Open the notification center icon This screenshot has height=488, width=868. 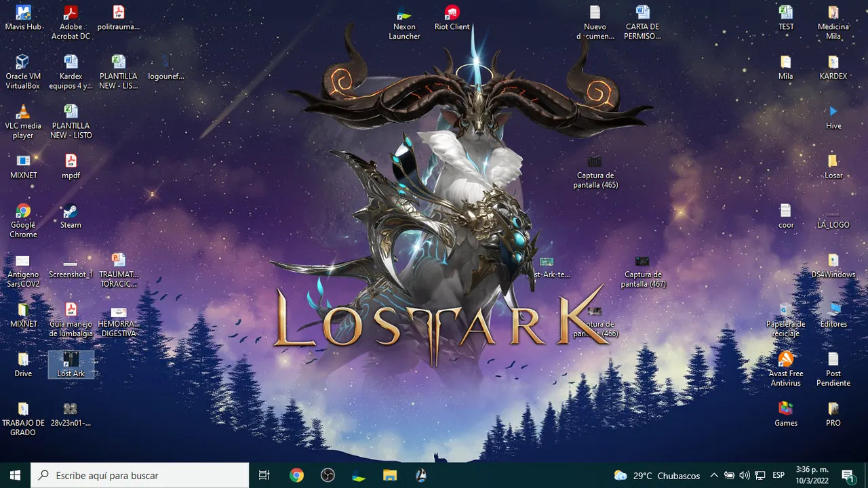pyautogui.click(x=848, y=475)
